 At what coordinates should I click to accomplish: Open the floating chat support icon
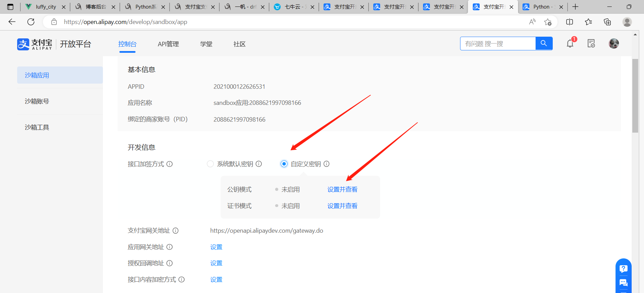tap(623, 283)
